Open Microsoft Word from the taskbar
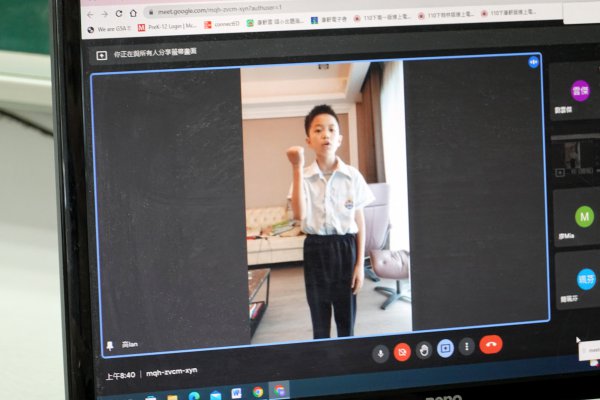Screen dimensions: 600x400 tap(236, 393)
